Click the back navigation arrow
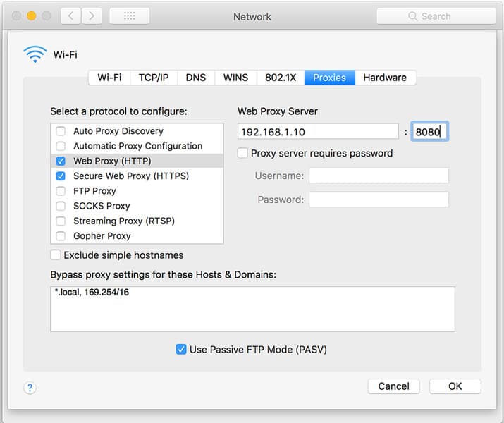This screenshot has height=423, width=504. pos(71,16)
